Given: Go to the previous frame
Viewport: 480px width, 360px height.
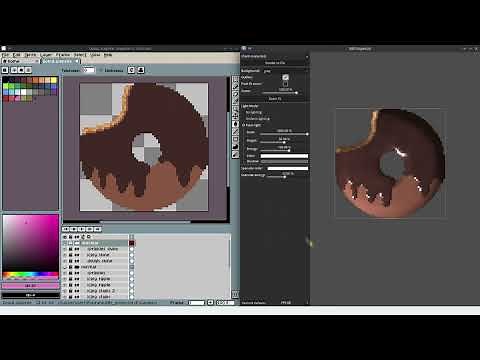Looking at the screenshot, I should 74,229.
